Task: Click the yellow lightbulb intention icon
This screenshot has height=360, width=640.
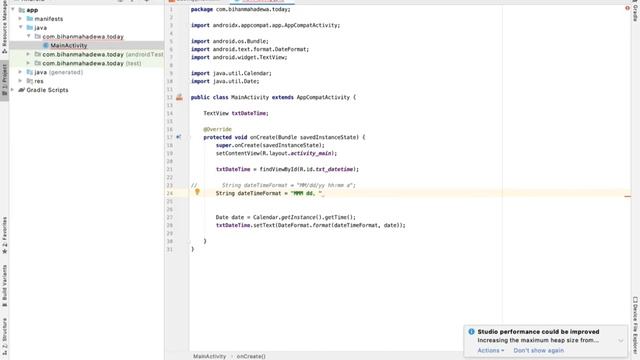Action: coord(197,191)
